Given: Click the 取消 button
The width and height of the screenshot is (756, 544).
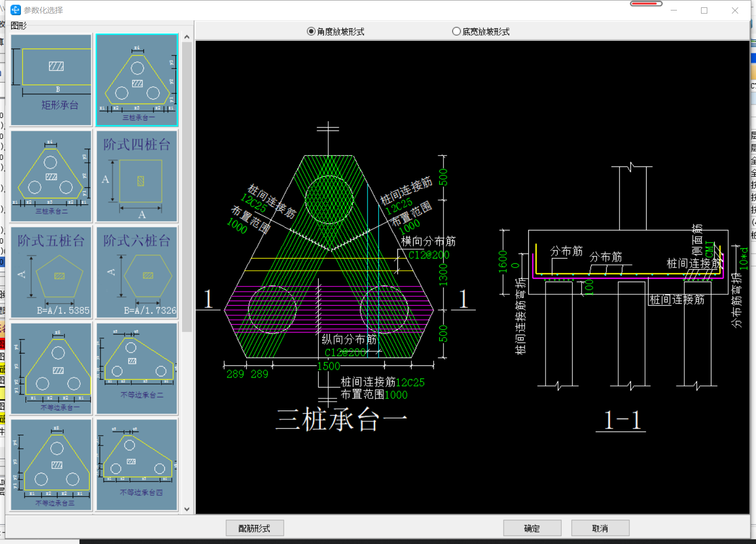Looking at the screenshot, I should [x=600, y=528].
